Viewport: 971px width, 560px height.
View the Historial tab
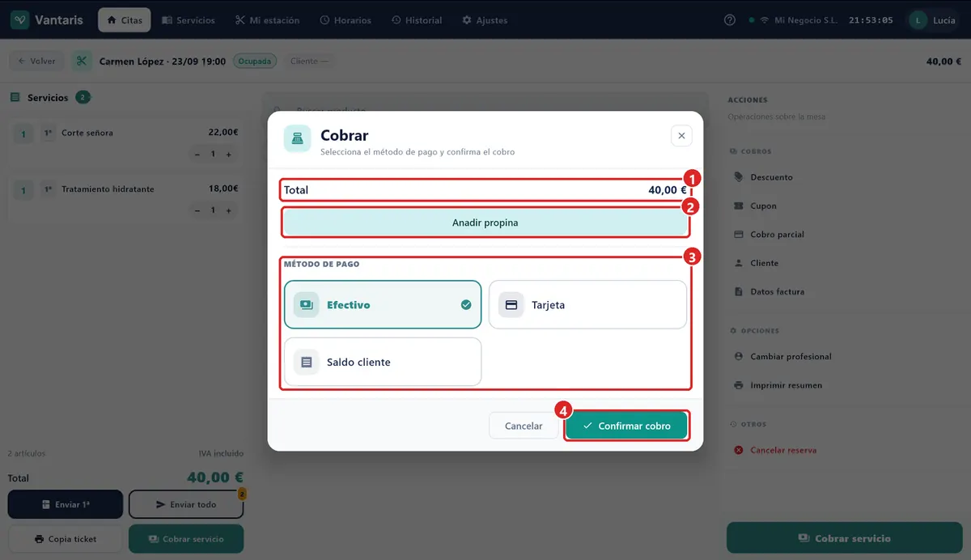[x=417, y=20]
